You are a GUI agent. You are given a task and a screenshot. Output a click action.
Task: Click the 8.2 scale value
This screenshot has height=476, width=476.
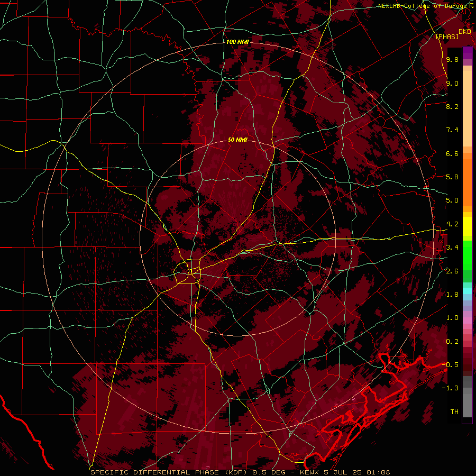click(x=452, y=106)
